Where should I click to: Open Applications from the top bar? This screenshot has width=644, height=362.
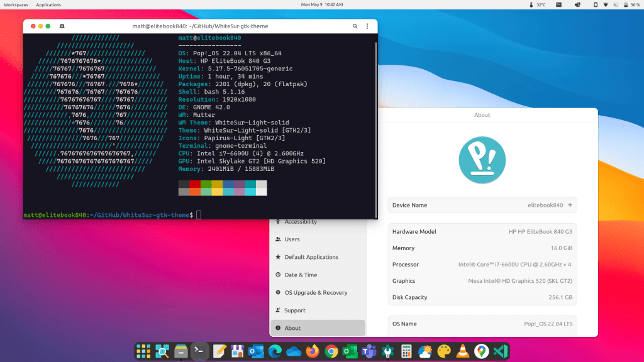(48, 4)
